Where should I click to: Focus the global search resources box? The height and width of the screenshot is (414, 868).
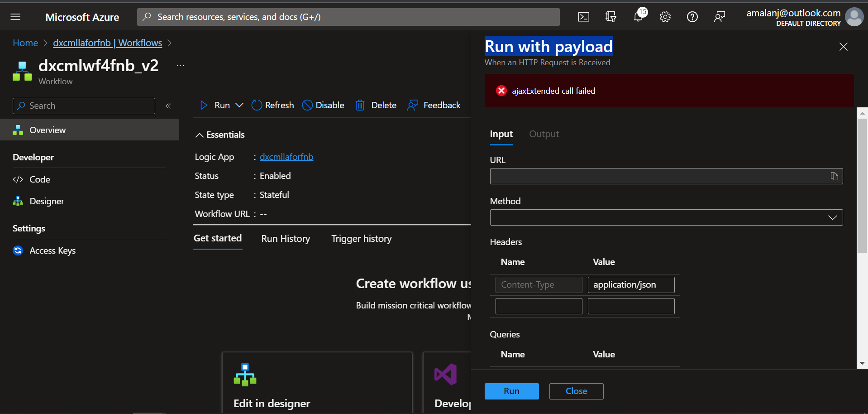[x=348, y=17]
